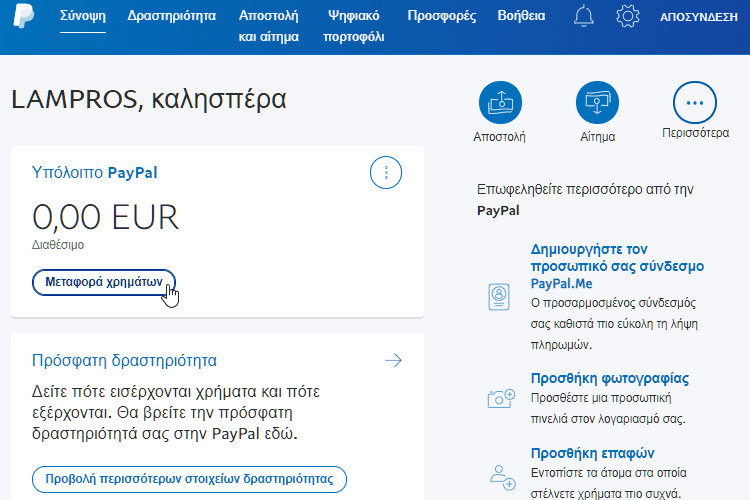Image resolution: width=750 pixels, height=500 pixels.
Task: Click the LAMPROS, καλησπέρα greeting
Action: pyautogui.click(x=149, y=100)
